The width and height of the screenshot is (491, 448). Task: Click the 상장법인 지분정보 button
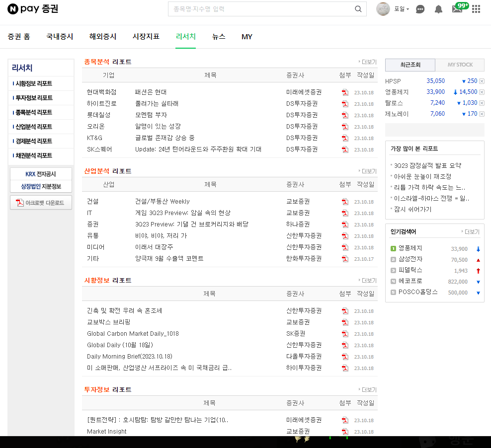(41, 186)
